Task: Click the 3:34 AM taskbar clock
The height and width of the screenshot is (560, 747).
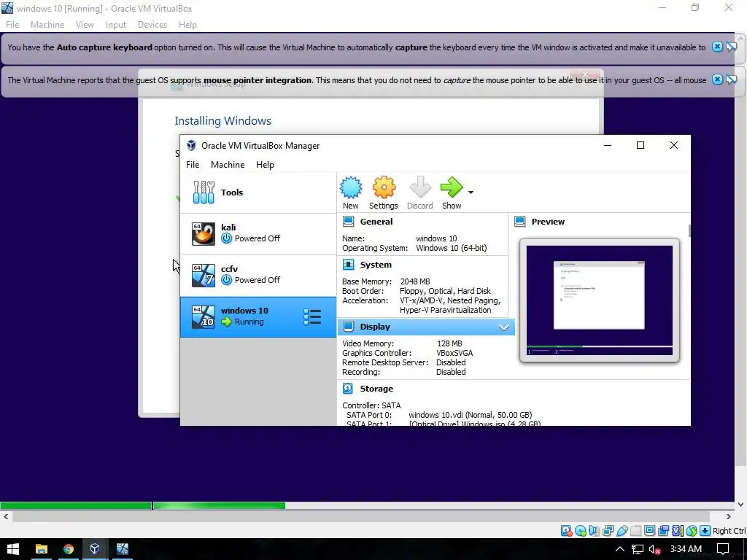Action: coord(686,549)
